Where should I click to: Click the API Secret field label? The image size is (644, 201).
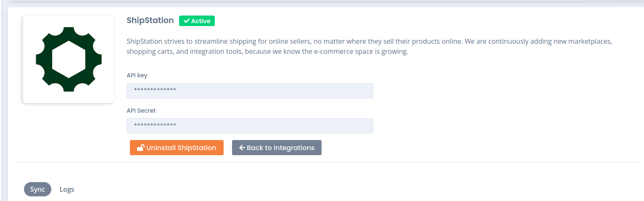pyautogui.click(x=141, y=111)
